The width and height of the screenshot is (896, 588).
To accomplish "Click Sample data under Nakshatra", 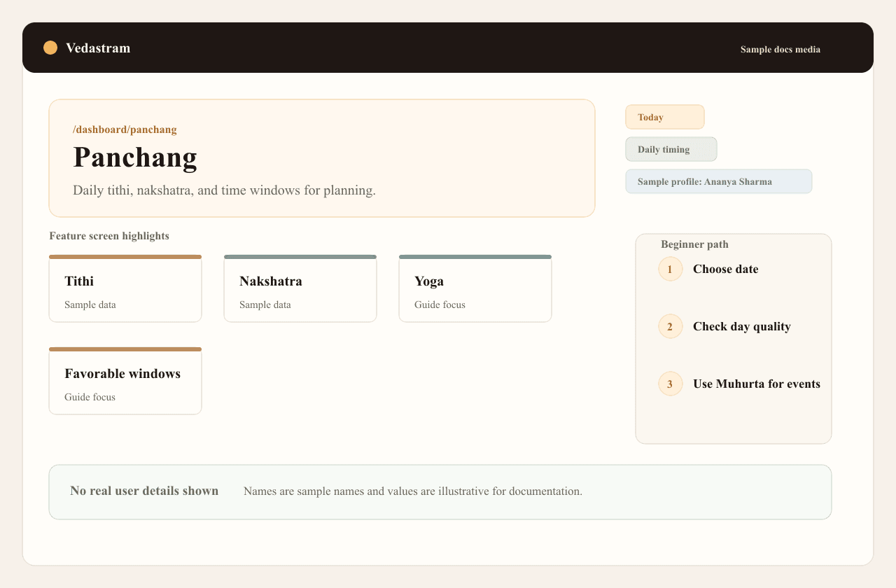I will tap(265, 305).
